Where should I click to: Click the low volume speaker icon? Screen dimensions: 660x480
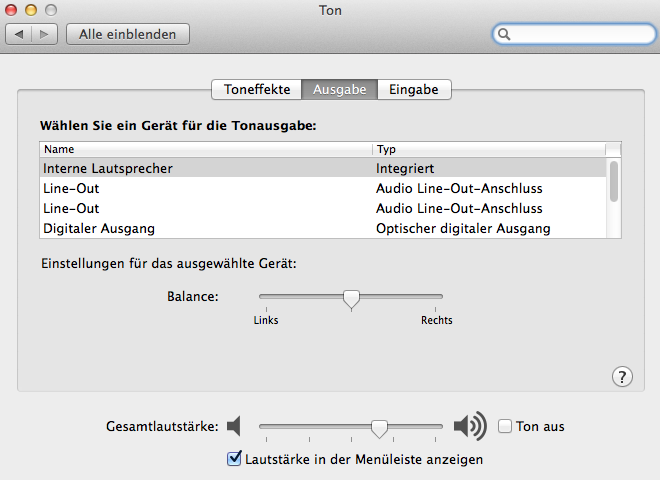pyautogui.click(x=234, y=427)
